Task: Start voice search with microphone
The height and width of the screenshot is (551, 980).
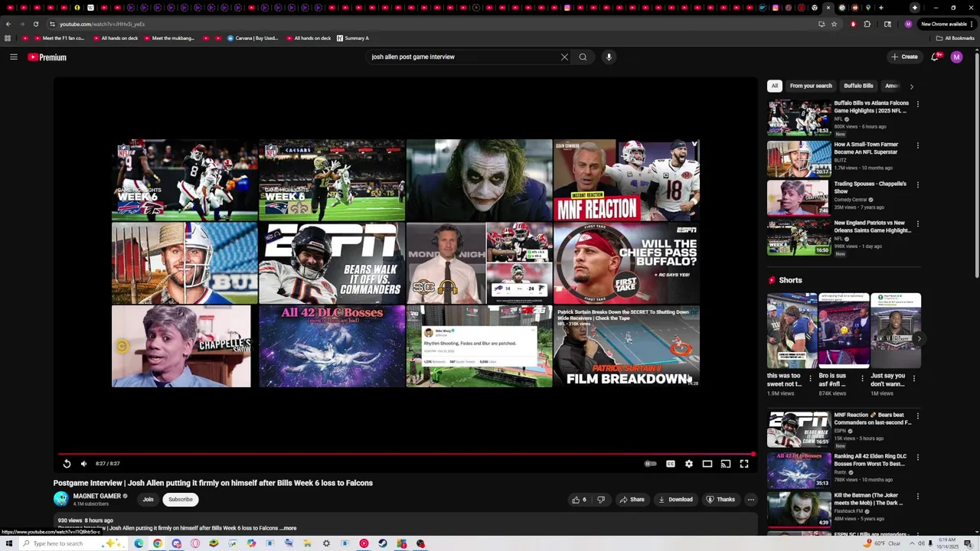Action: [609, 57]
